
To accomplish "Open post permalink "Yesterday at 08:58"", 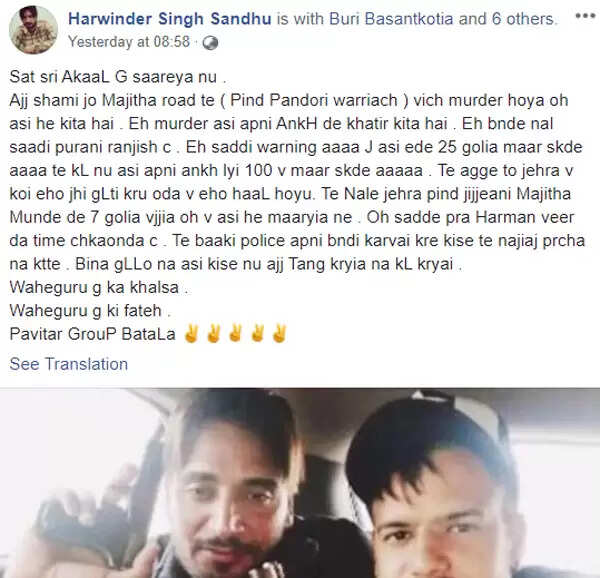I will coord(129,42).
